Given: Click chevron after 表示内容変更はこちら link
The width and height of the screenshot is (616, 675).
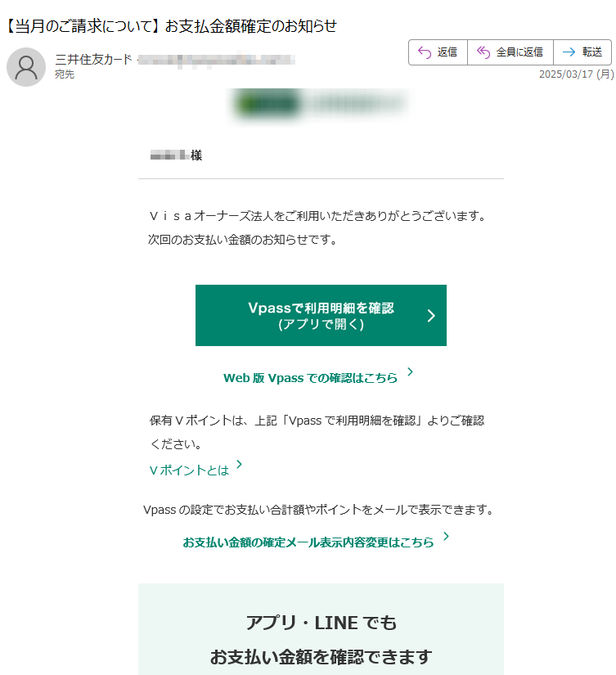Looking at the screenshot, I should tap(446, 536).
